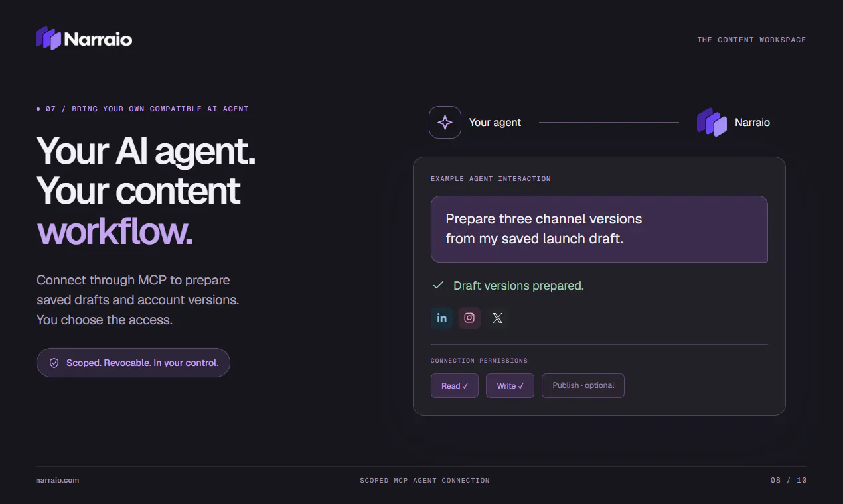This screenshot has width=843, height=504.
Task: Click the sparkle Your agent icon
Action: 445,123
